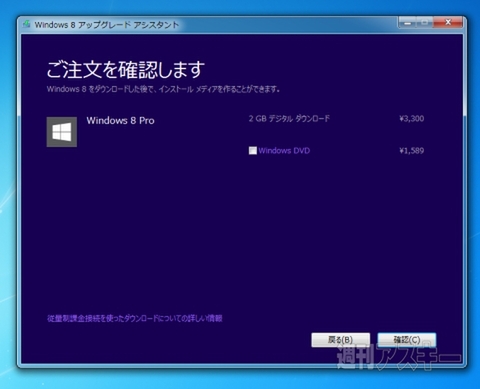Open the metered connection download info link
Image resolution: width=480 pixels, height=389 pixels.
click(x=135, y=318)
